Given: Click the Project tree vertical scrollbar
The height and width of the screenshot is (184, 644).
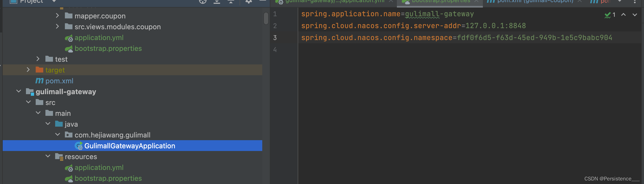Looking at the screenshot, I should (266, 18).
